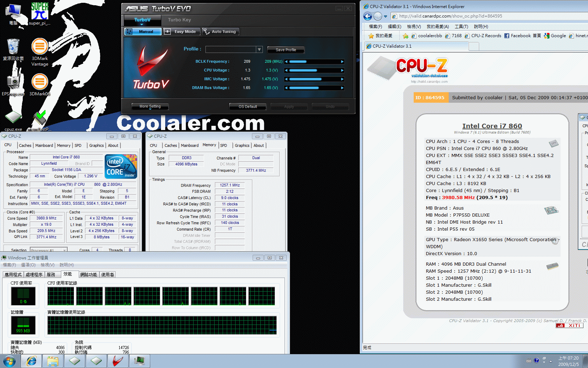
Task: Open a new blank IE tab
Action: 474,46
